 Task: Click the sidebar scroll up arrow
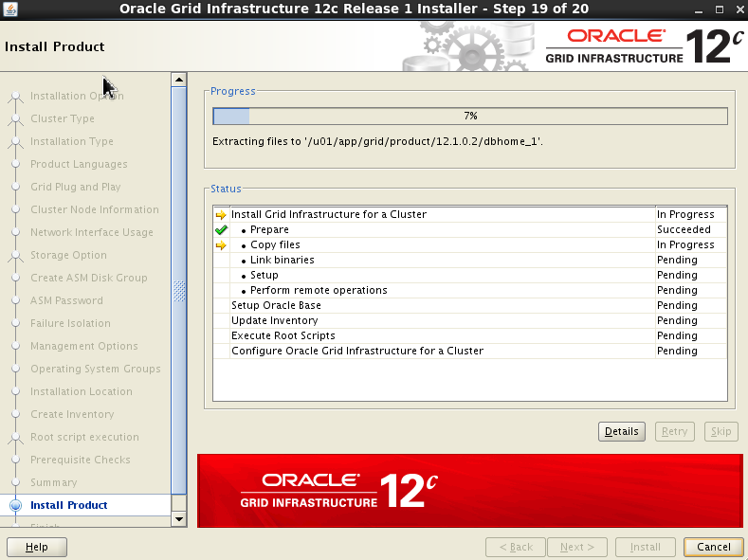(179, 80)
